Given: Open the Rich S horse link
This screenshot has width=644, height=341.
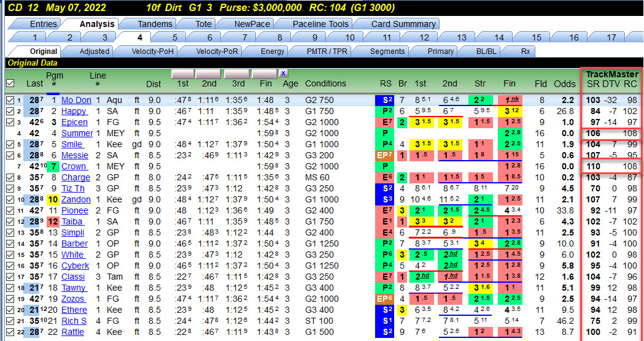Looking at the screenshot, I should coord(74,321).
